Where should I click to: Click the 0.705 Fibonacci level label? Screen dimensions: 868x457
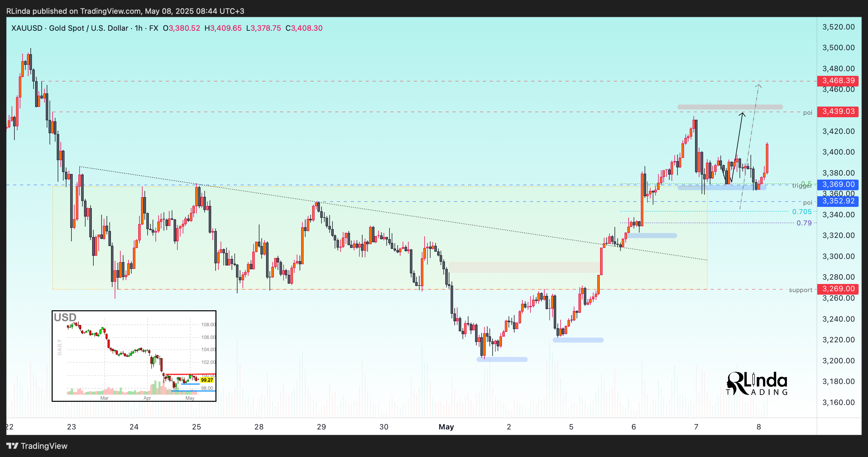pyautogui.click(x=802, y=212)
